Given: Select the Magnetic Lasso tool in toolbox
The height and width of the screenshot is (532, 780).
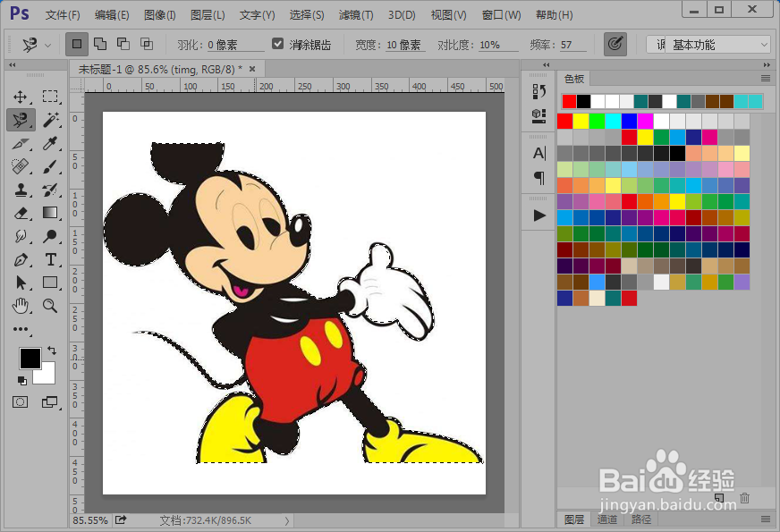Looking at the screenshot, I should click(x=21, y=120).
